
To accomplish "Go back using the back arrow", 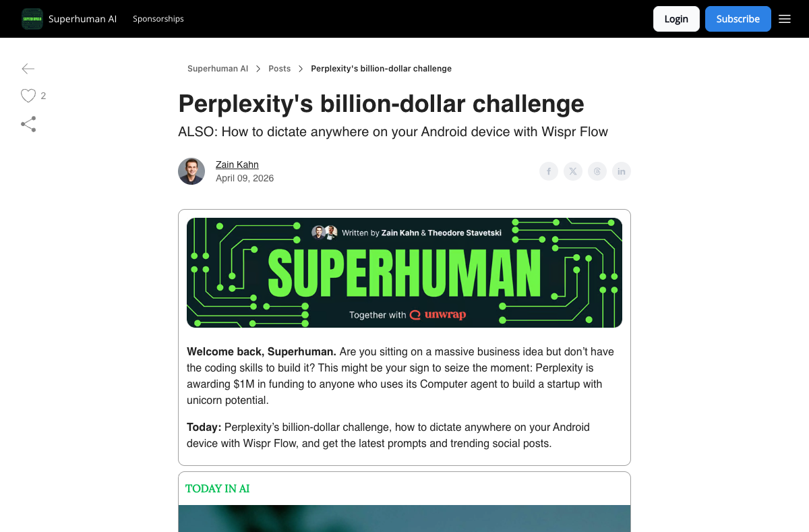I will click(x=28, y=69).
